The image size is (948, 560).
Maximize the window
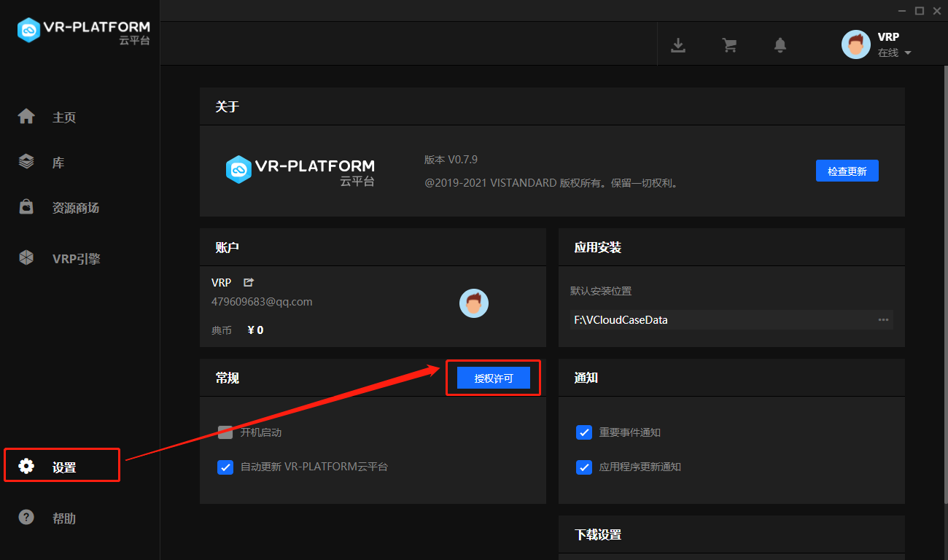920,11
